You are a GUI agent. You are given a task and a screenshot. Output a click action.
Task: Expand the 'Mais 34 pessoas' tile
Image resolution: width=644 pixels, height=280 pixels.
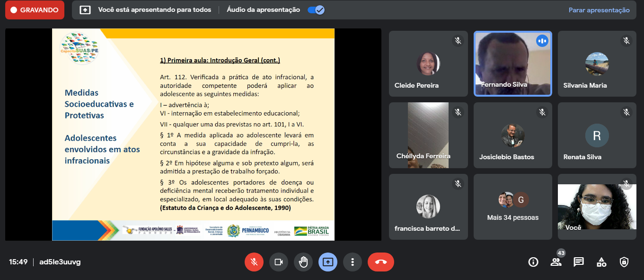point(512,206)
